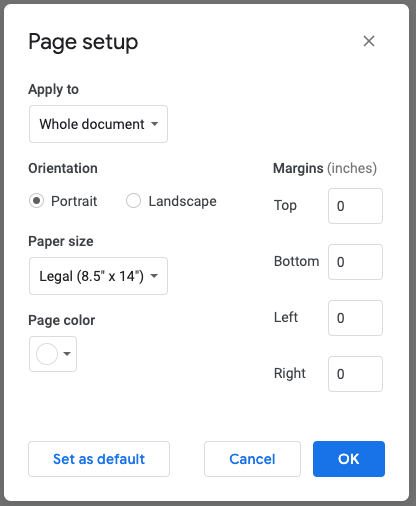This screenshot has width=416, height=506.
Task: Close the Page setup dialog with the X
Action: [369, 41]
